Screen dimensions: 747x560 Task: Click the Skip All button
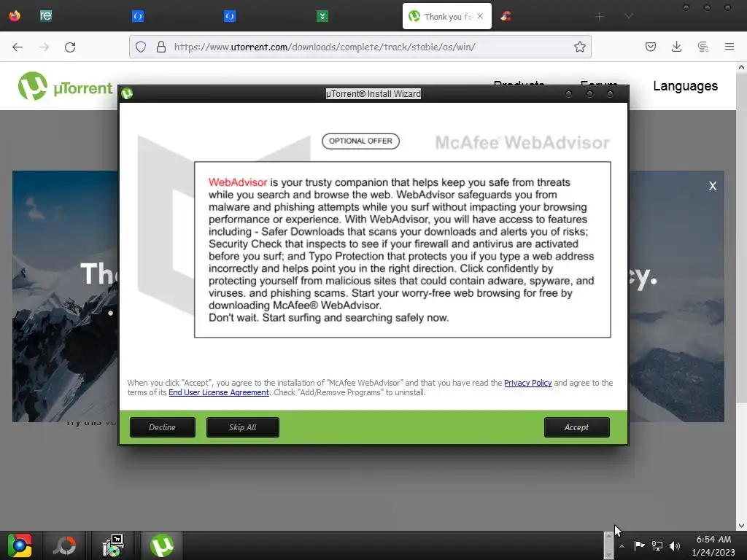[242, 427]
